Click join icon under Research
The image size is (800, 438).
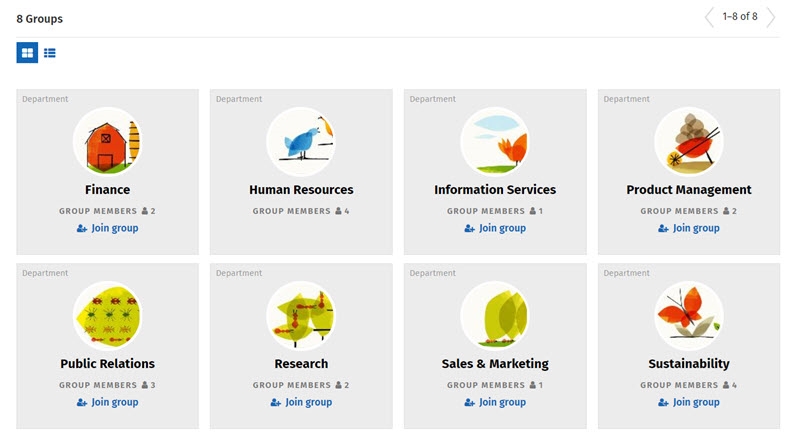276,403
